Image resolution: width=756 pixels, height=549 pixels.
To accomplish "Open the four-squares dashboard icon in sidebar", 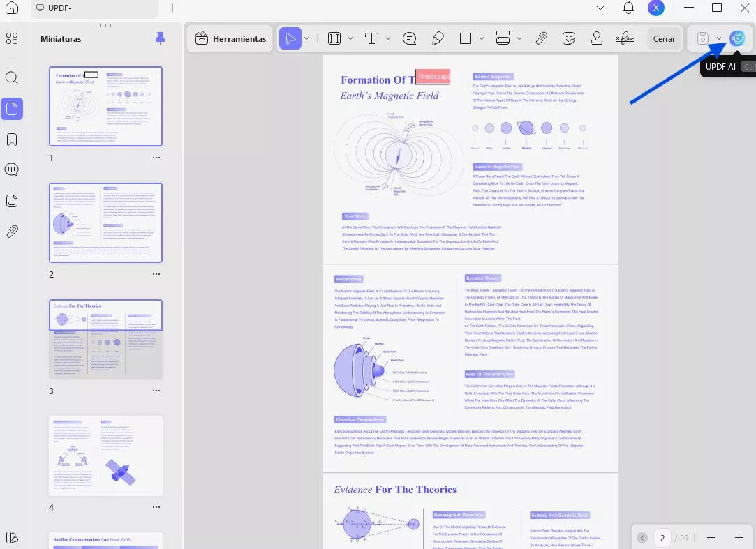I will [12, 38].
